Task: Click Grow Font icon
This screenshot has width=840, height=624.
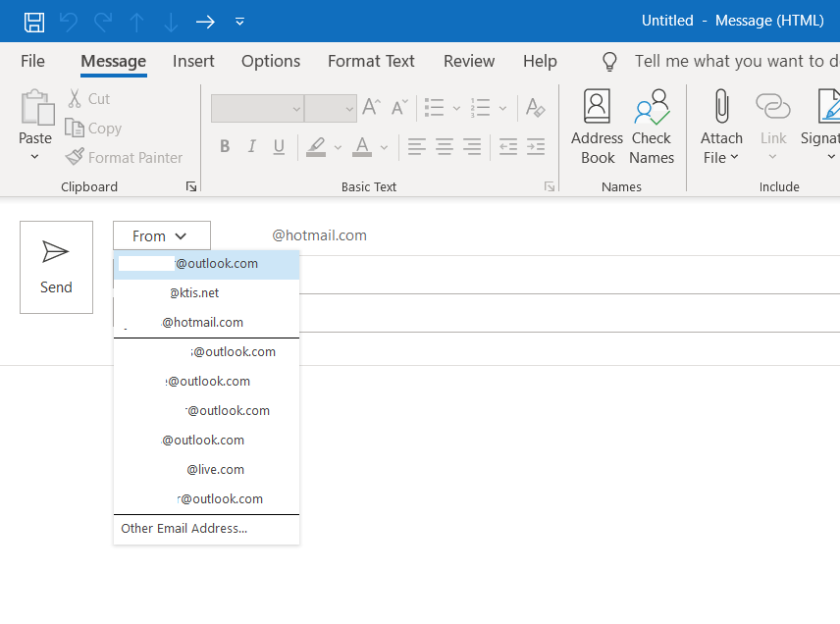Action: pyautogui.click(x=371, y=107)
